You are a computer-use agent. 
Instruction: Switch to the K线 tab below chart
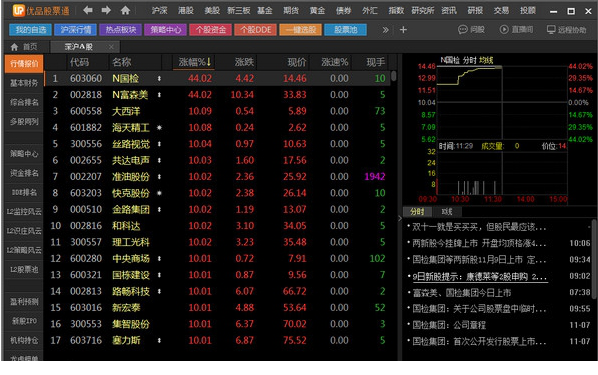(446, 212)
